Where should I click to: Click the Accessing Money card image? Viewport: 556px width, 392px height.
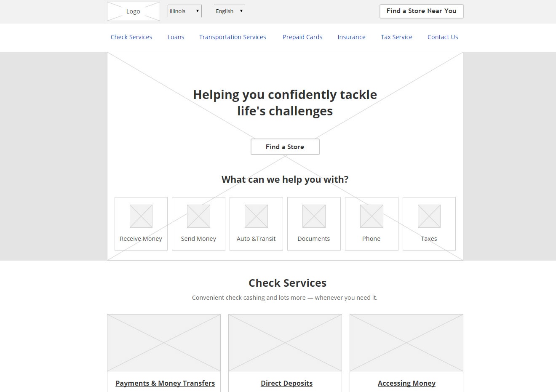pos(406,343)
